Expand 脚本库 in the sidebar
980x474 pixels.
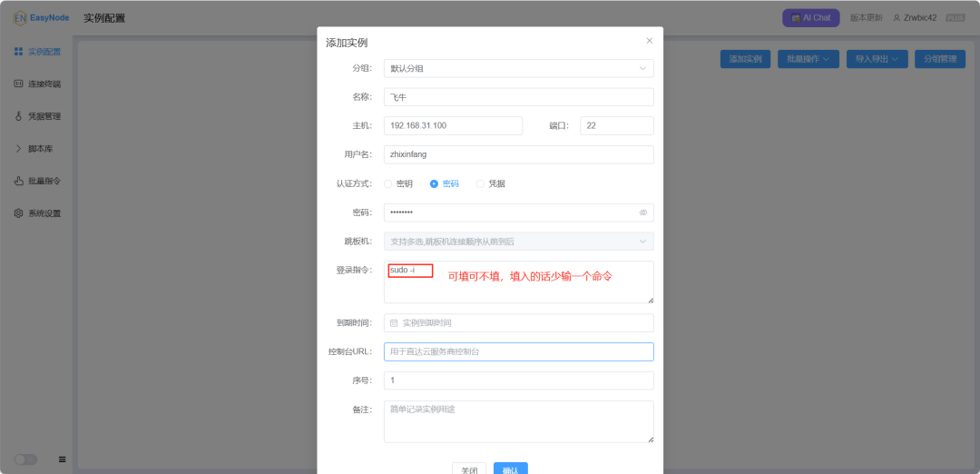(x=37, y=149)
